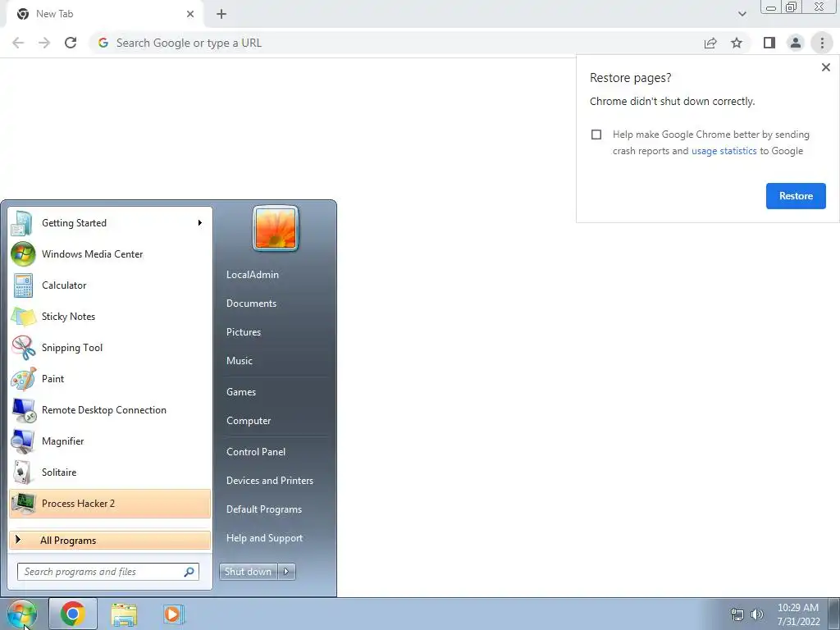Open the Chrome side panel icon
840x630 pixels.
[x=769, y=43]
